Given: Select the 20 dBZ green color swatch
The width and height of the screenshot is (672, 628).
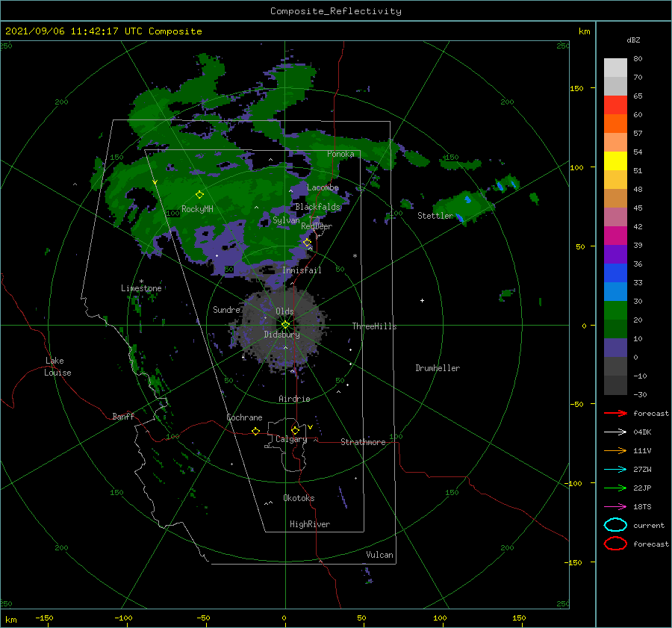Looking at the screenshot, I should [615, 311].
